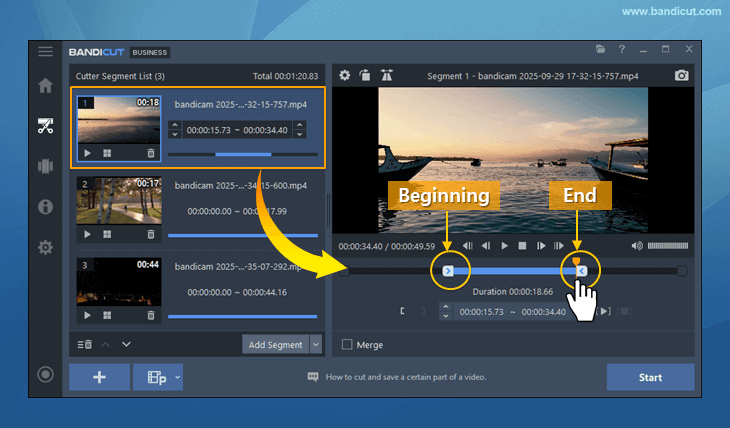
Task: Toggle the Merge checkbox
Action: coord(347,345)
